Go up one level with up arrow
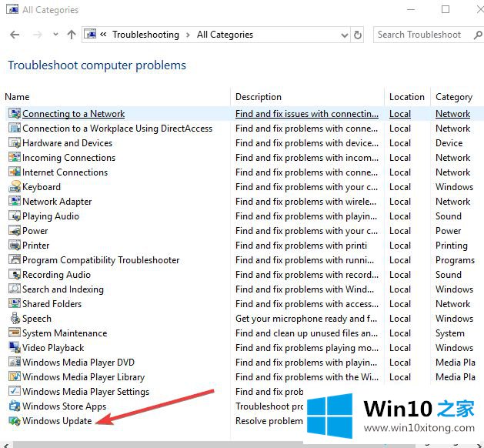 pyautogui.click(x=72, y=35)
